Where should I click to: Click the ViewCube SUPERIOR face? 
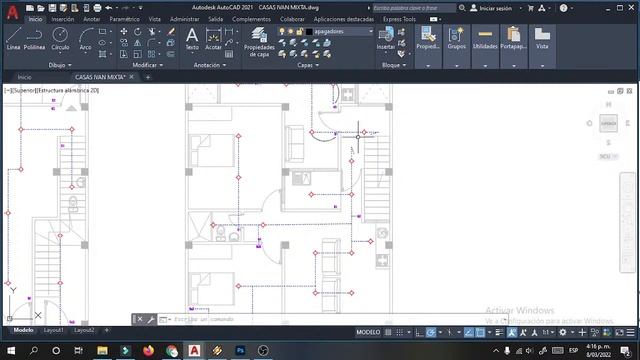(x=608, y=123)
